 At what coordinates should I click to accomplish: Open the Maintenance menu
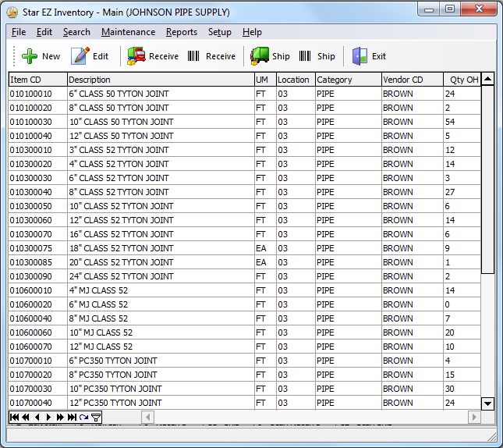(x=129, y=32)
